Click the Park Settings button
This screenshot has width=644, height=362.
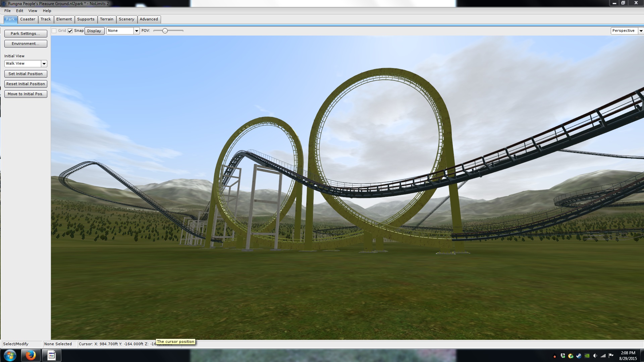pos(25,34)
